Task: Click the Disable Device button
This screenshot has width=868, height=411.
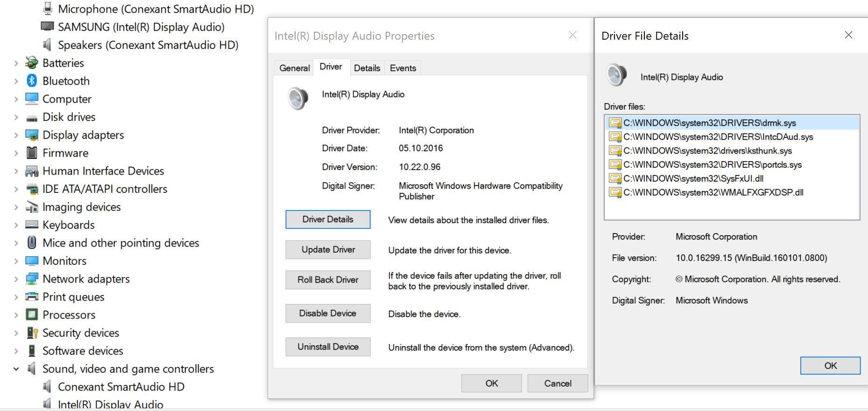Action: pos(328,313)
